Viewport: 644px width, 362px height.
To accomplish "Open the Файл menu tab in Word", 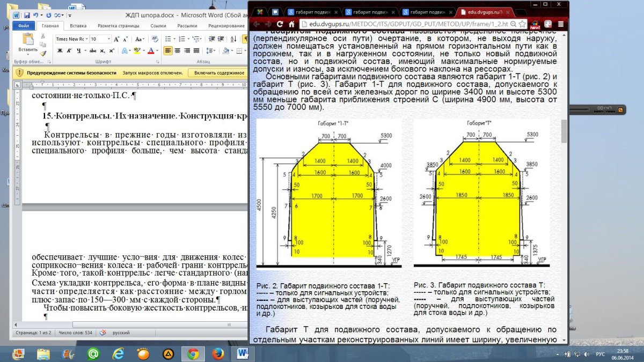I will [x=23, y=25].
